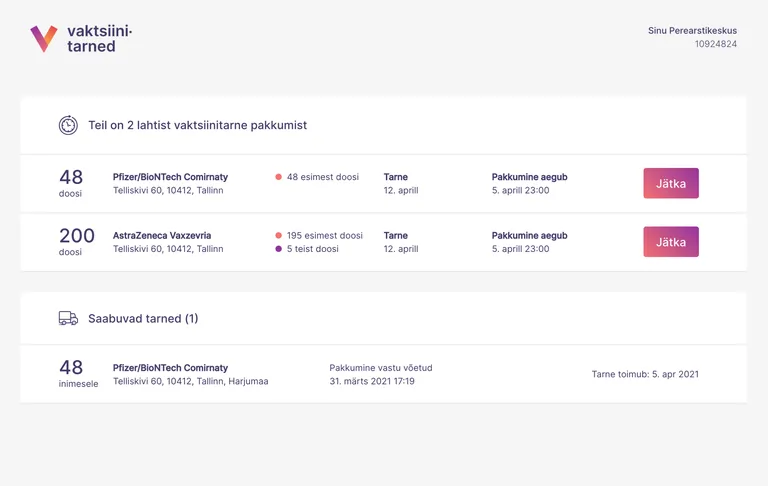Click the clock icon beside open offers

pos(68,125)
